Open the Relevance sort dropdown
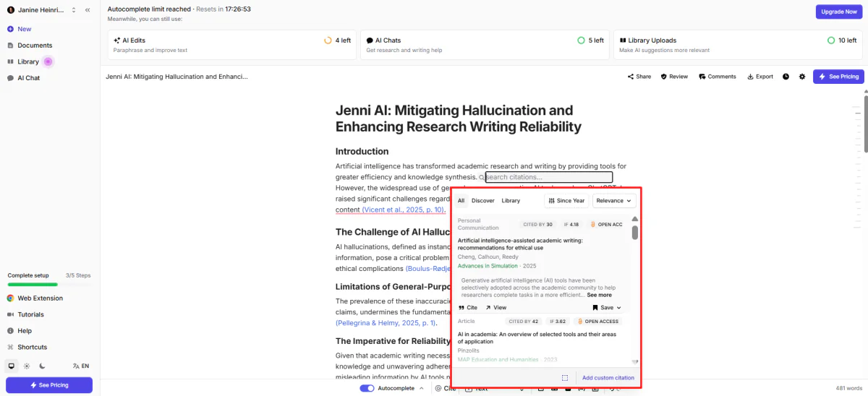This screenshot has width=868, height=396. pyautogui.click(x=613, y=201)
